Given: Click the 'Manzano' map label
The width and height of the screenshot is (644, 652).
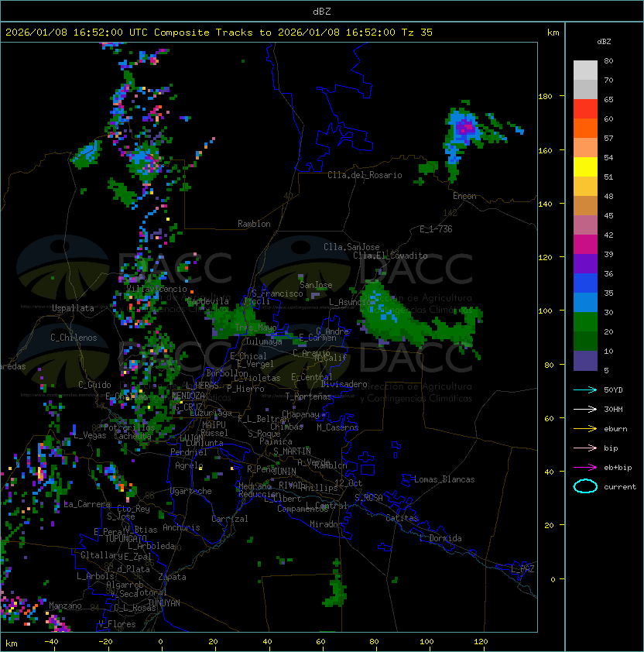Looking at the screenshot, I should point(65,606).
